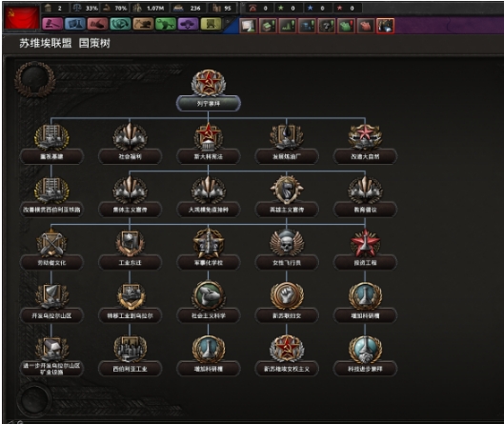Open the purple Recruit and Deploy button
This screenshot has height=424, width=504.
click(188, 24)
